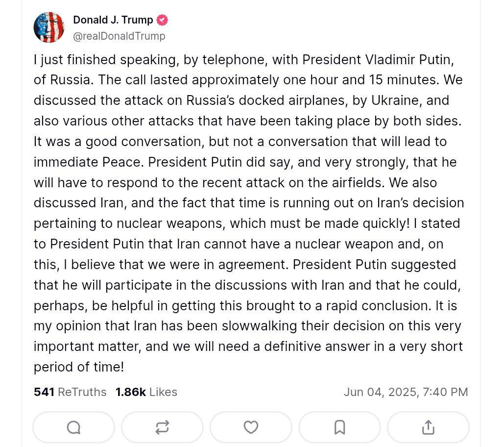
Task: Bookmark this post
Action: (x=340, y=427)
